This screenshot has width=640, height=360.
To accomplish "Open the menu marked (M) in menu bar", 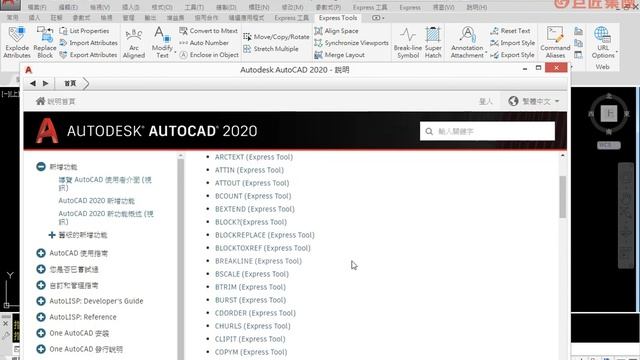I will (x=292, y=7).
